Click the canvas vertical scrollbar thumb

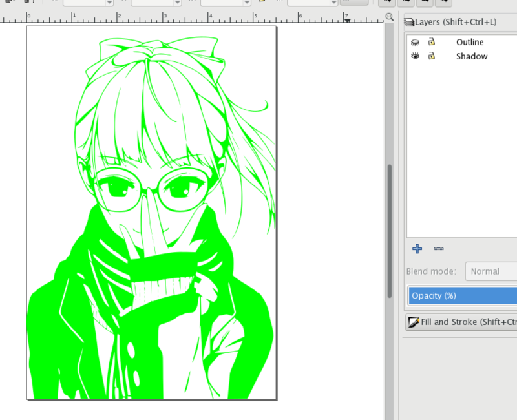pyautogui.click(x=390, y=231)
